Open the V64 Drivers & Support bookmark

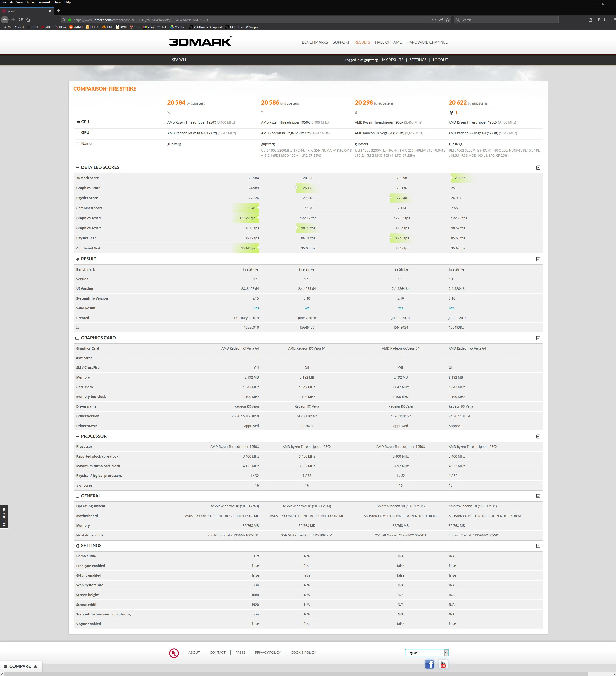[x=205, y=27]
